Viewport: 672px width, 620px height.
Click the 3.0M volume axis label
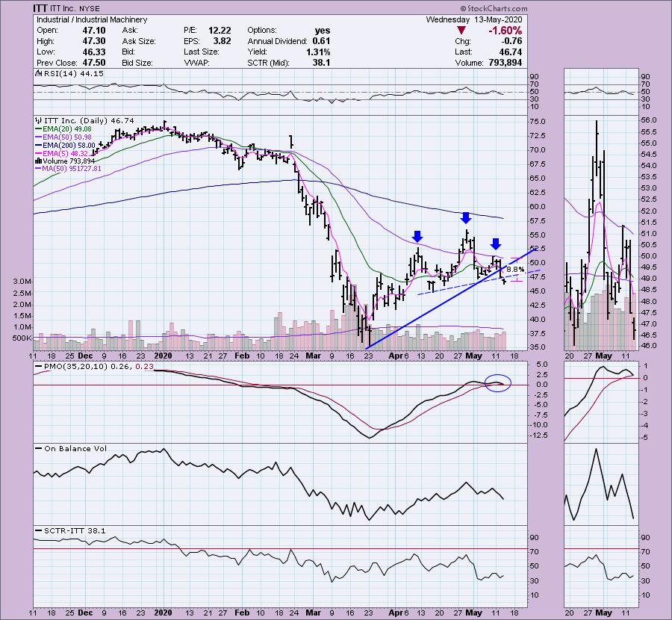[22, 282]
